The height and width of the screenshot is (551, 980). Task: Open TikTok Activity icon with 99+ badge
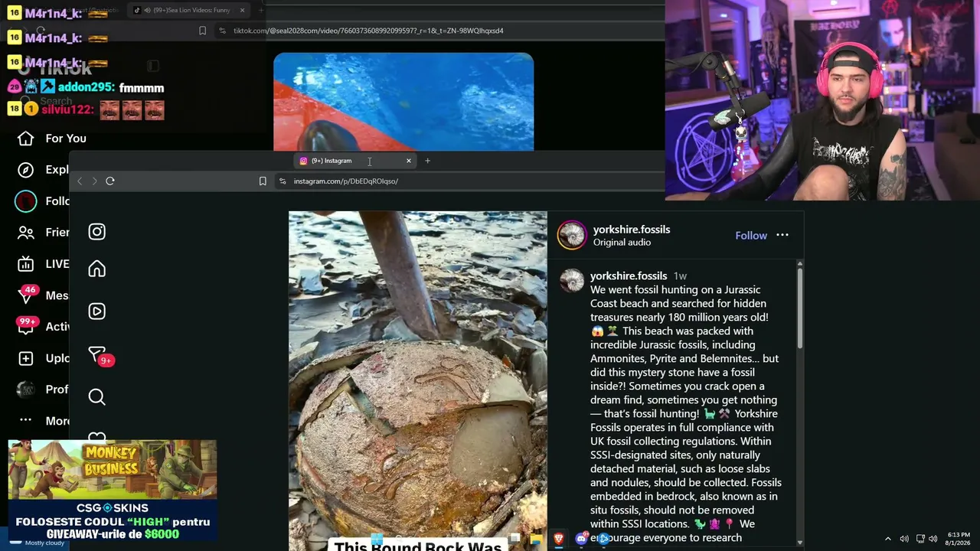[28, 325]
